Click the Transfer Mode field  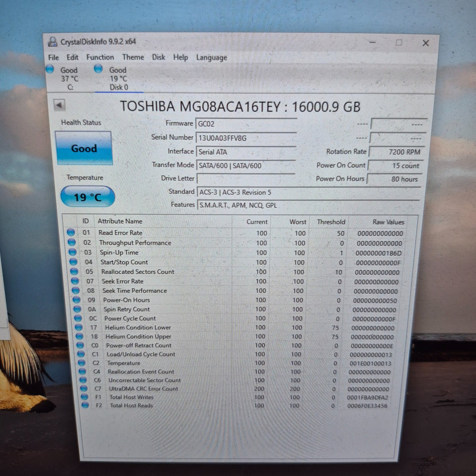[246, 166]
